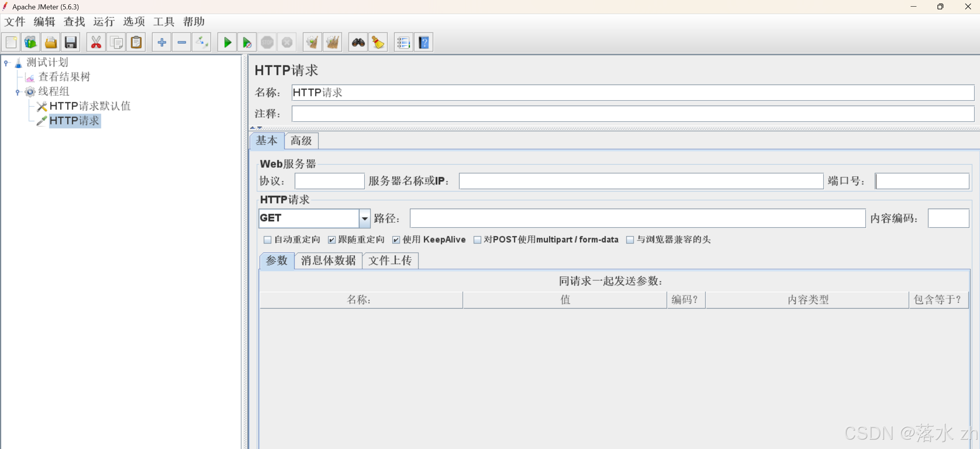Click the 协议 input field
The image size is (980, 449).
[329, 181]
